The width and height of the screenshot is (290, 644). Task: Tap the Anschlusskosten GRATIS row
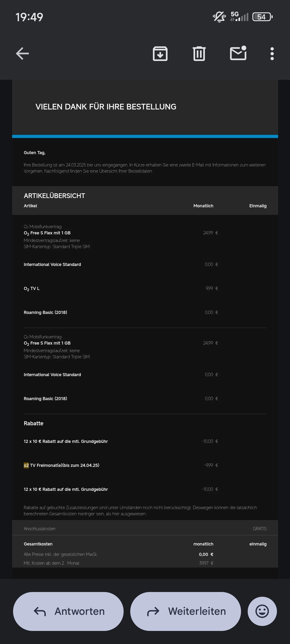pos(145,529)
